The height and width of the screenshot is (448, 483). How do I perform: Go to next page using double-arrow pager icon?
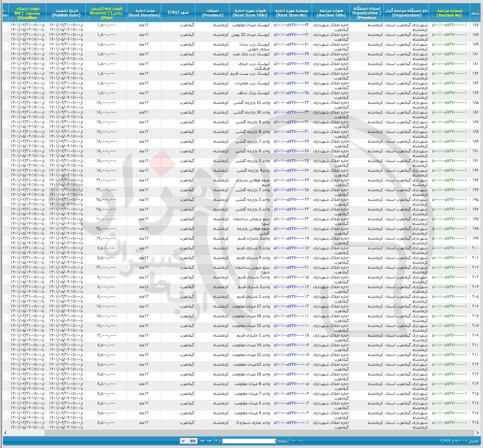coord(209,441)
